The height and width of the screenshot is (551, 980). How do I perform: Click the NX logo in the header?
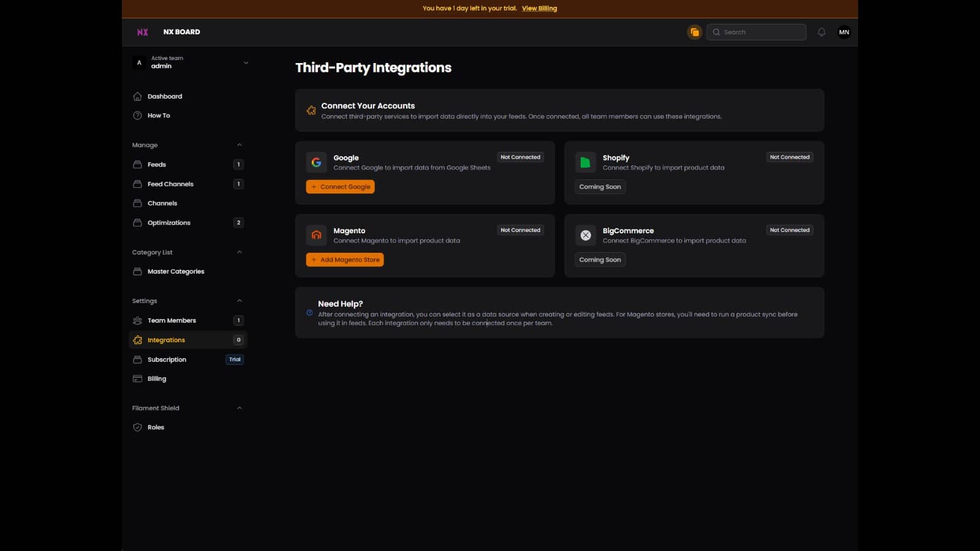(142, 32)
